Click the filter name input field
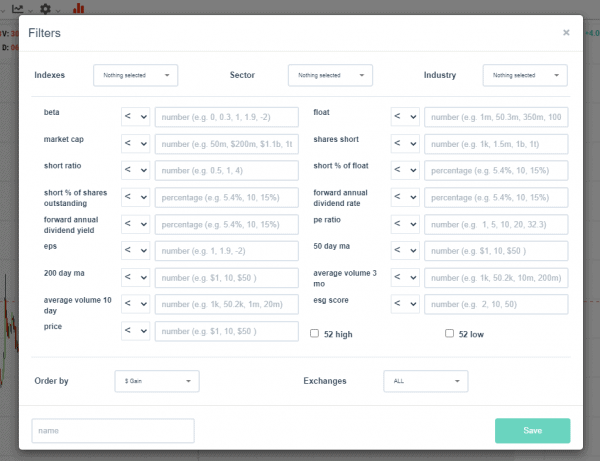600x461 pixels. coord(113,431)
